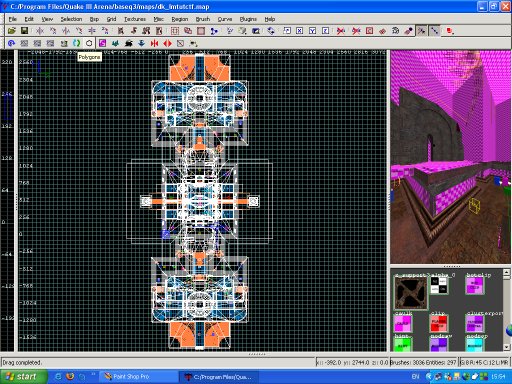This screenshot has width=512, height=384.
Task: Click the Polygons circle toolbar icon
Action: click(x=89, y=43)
